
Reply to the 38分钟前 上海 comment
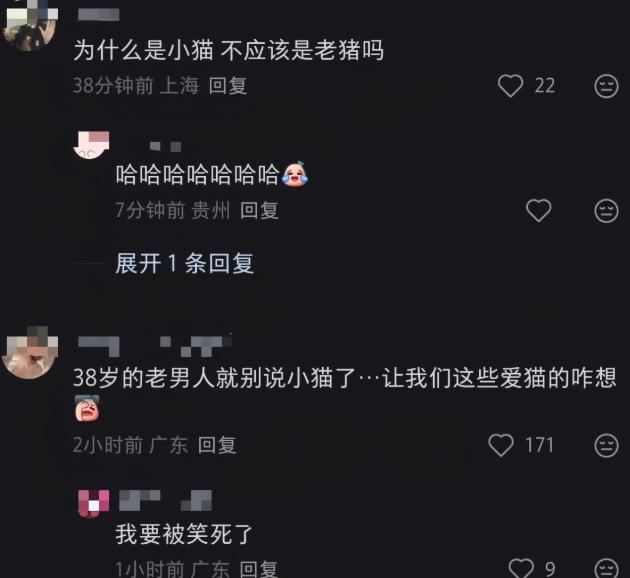coord(228,86)
